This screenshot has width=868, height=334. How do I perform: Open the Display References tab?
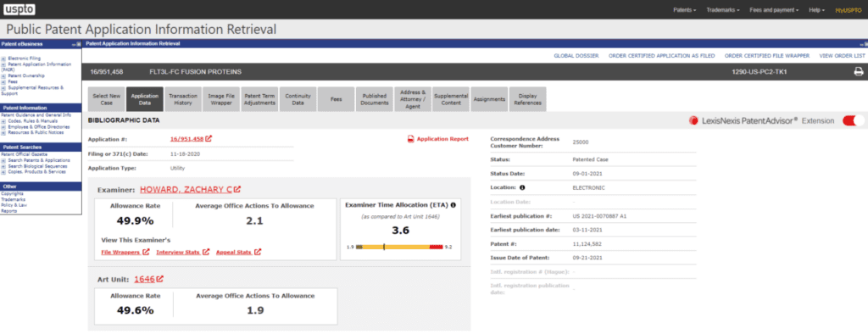(527, 99)
